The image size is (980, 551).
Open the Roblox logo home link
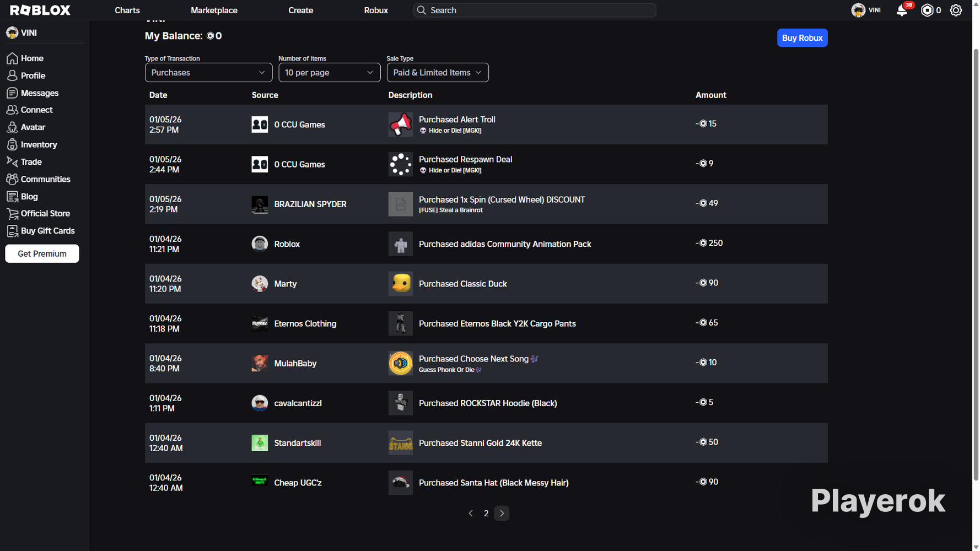[40, 10]
